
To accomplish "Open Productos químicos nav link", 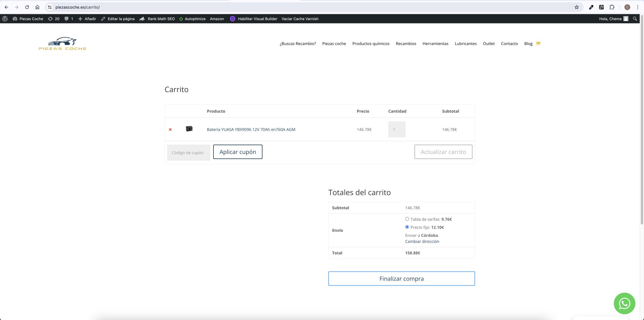I will click(371, 44).
